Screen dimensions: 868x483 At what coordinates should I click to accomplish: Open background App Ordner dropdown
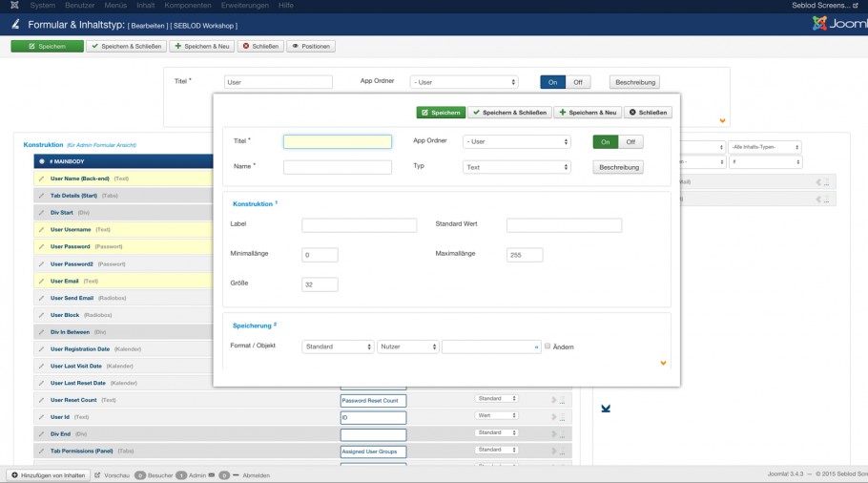[x=464, y=82]
